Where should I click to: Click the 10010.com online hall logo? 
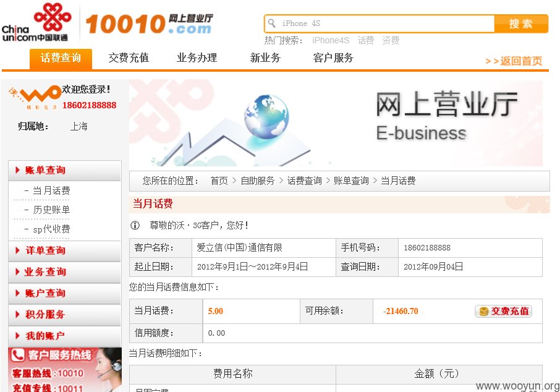coord(150,24)
